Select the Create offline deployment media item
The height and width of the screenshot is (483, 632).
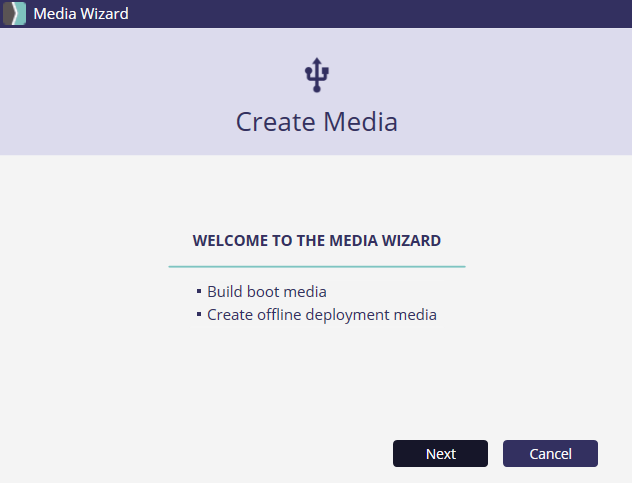point(321,315)
